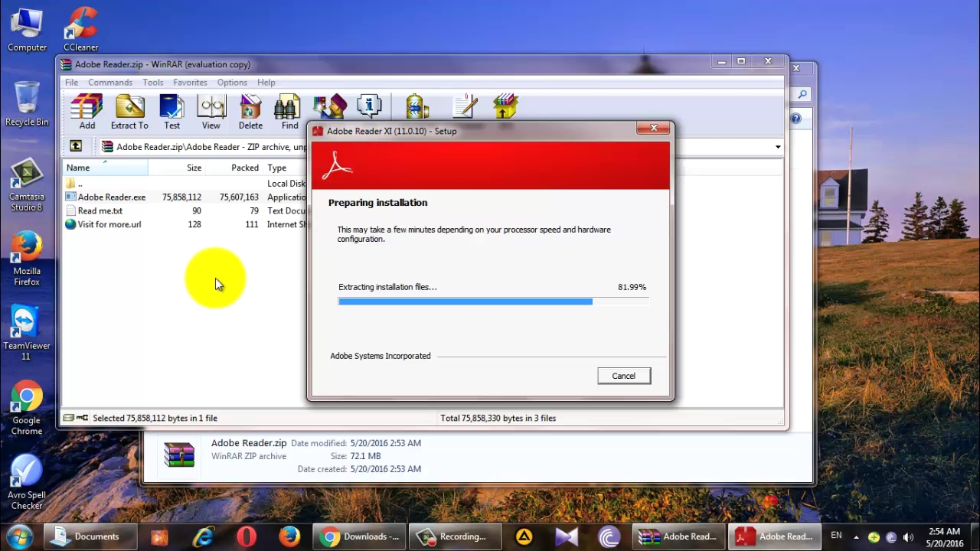Viewport: 980px width, 551px height.
Task: Click the Delete tool in WinRAR toolbar
Action: coord(250,112)
